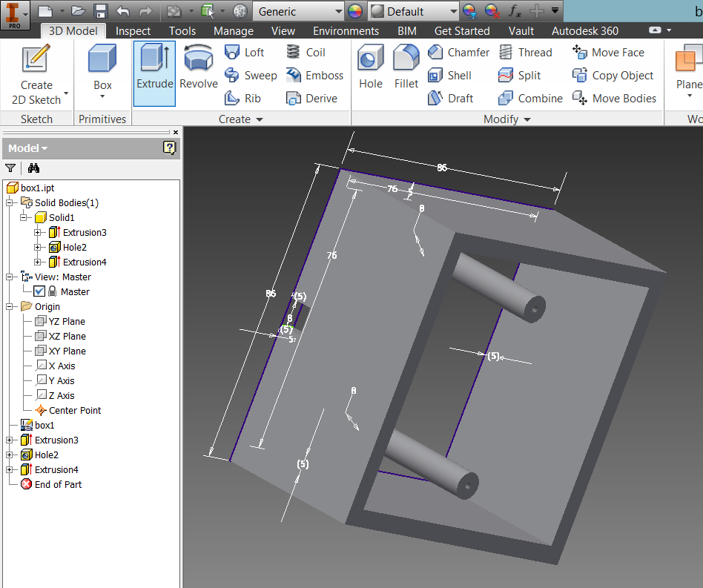Select End of Part marker
This screenshot has width=703, height=588.
(51, 484)
